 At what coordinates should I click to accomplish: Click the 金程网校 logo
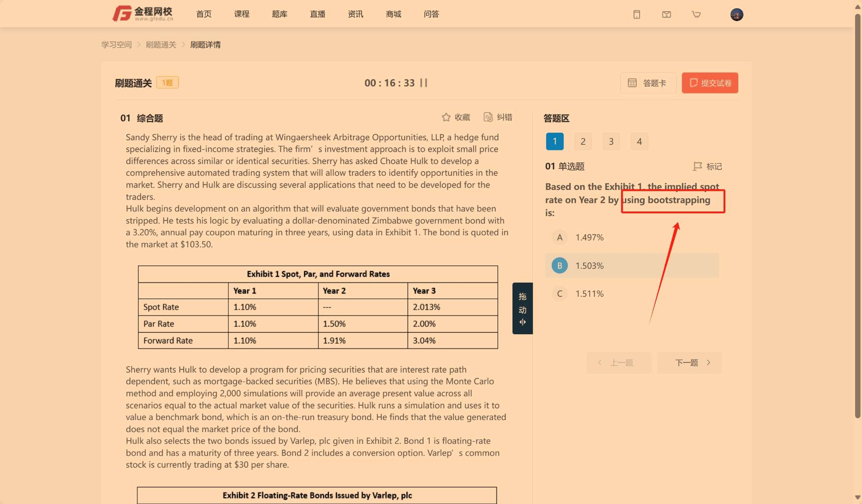[143, 14]
